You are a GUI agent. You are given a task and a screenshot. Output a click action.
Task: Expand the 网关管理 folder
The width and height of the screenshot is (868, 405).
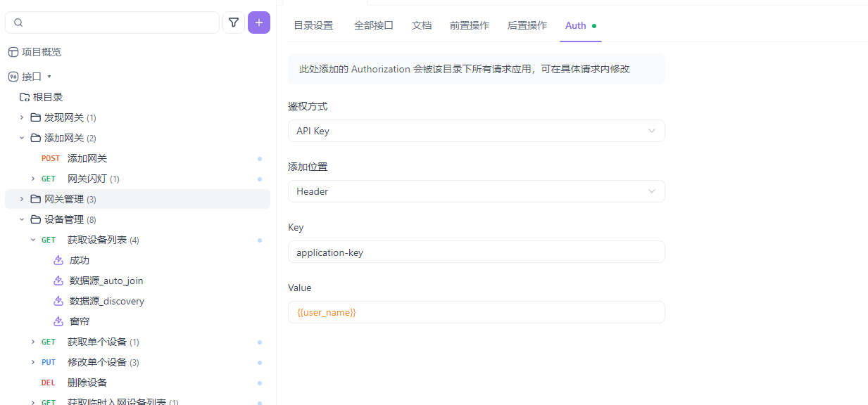point(22,199)
